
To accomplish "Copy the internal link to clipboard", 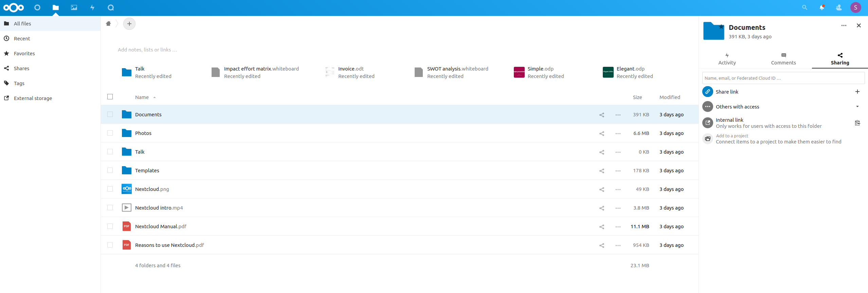I will click(x=857, y=123).
